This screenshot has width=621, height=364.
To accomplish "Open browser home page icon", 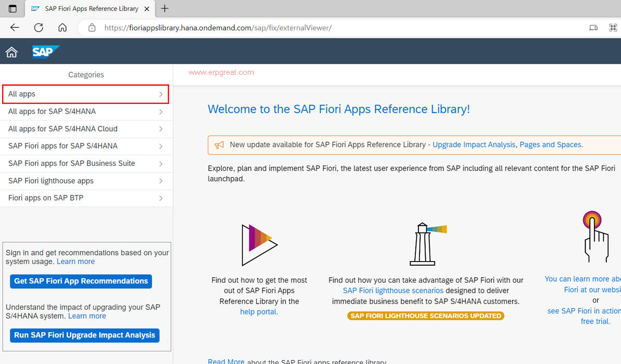I will 62,28.
